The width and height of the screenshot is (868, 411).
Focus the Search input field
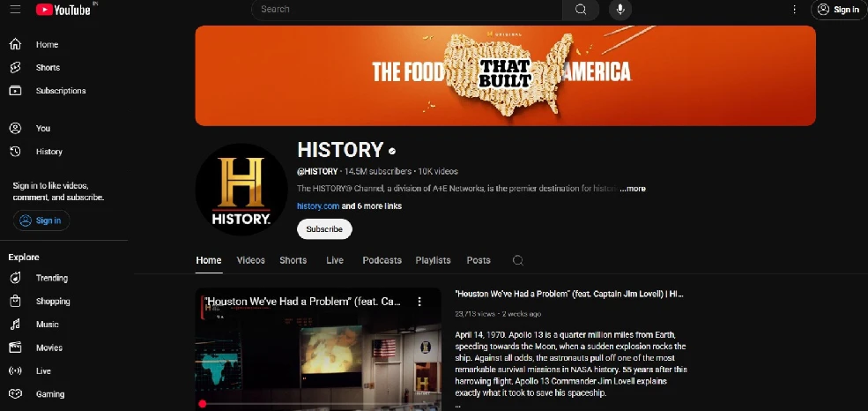click(x=407, y=10)
